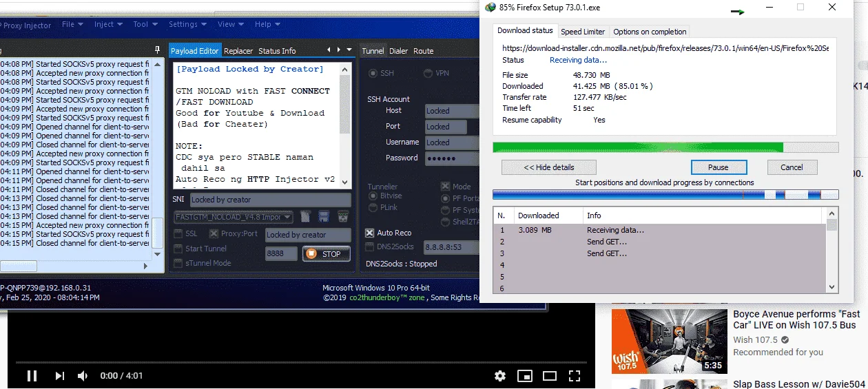Open the View dropdown menu
Image resolution: width=868 pixels, height=389 pixels.
pyautogui.click(x=230, y=24)
